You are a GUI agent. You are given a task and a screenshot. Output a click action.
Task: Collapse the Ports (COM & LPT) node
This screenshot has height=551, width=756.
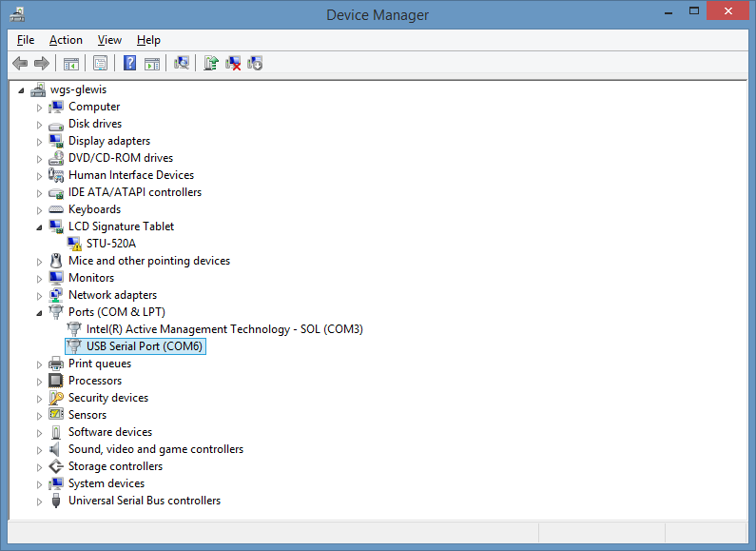pyautogui.click(x=39, y=313)
